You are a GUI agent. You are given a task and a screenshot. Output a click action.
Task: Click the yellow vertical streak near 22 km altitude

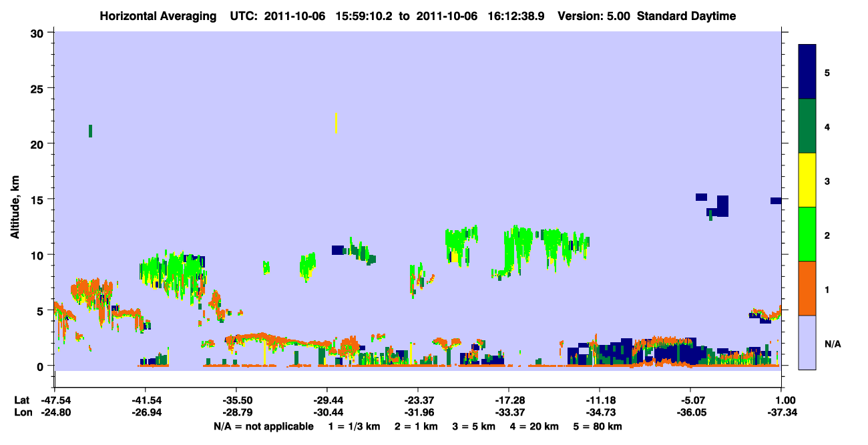(x=336, y=123)
